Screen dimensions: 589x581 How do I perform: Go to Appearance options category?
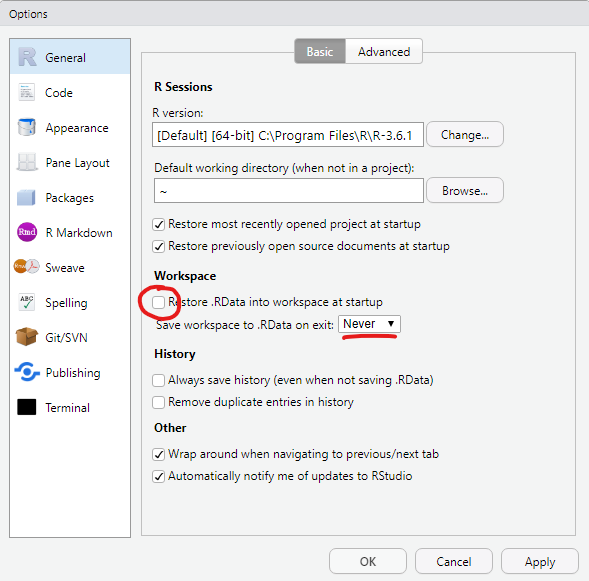click(x=70, y=127)
